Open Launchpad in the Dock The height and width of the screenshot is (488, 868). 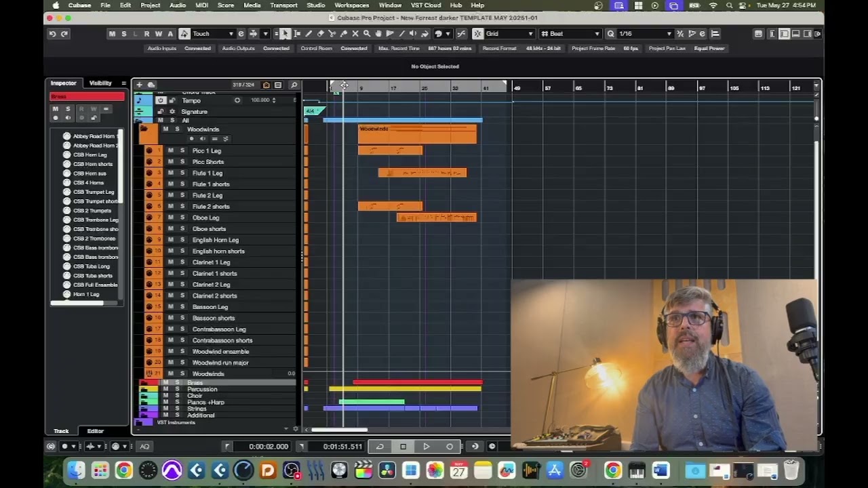click(100, 470)
